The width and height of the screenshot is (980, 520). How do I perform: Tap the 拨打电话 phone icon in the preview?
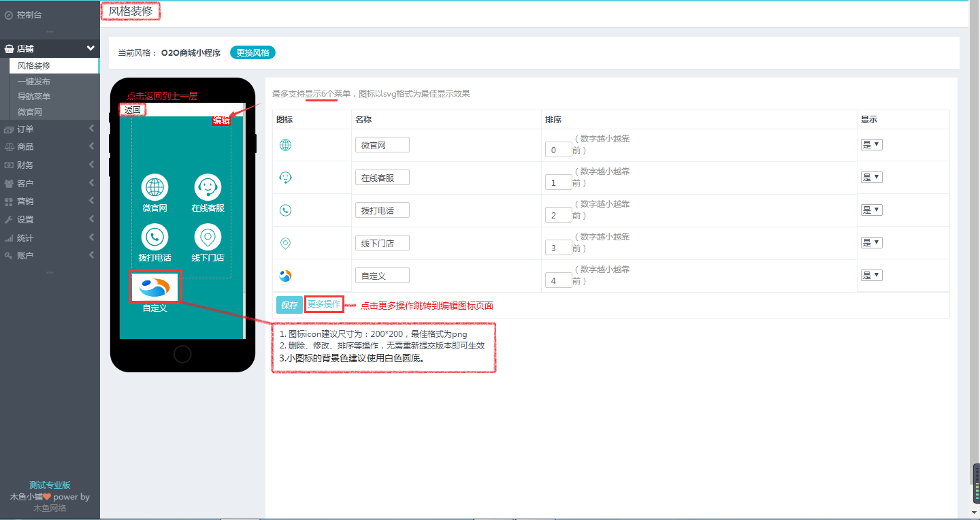(x=155, y=238)
